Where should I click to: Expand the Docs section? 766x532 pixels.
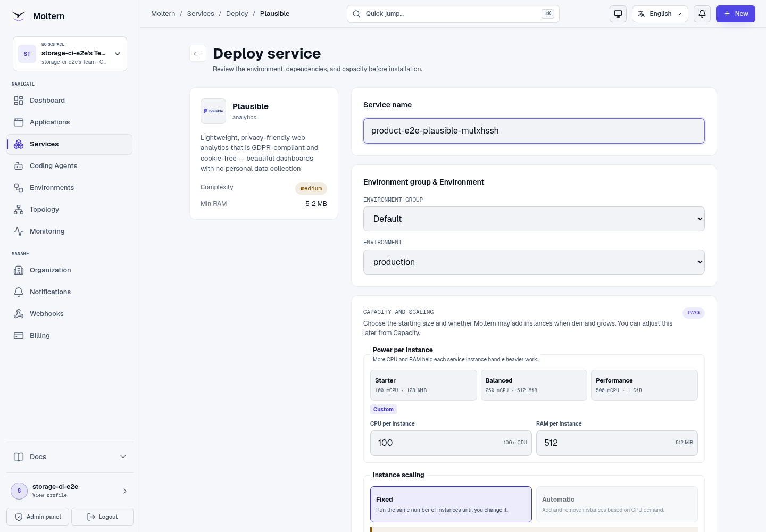point(70,457)
